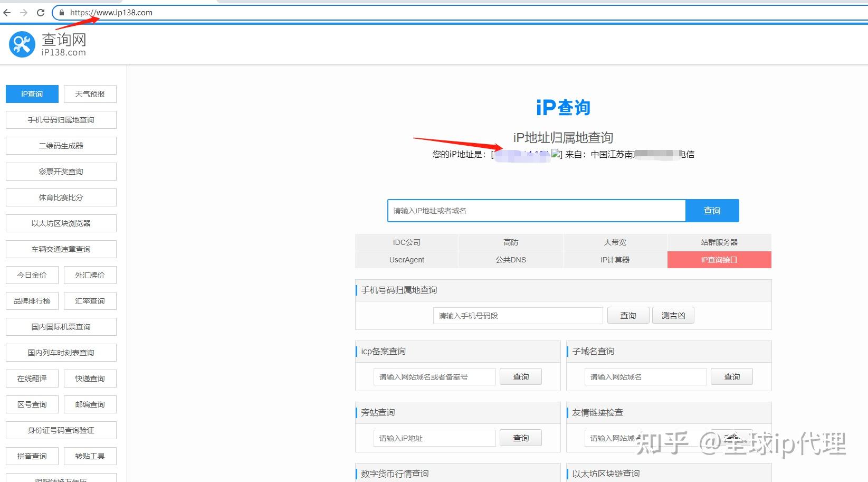This screenshot has height=482, width=868.
Task: Click the ip138.com site logo icon
Action: click(x=21, y=43)
